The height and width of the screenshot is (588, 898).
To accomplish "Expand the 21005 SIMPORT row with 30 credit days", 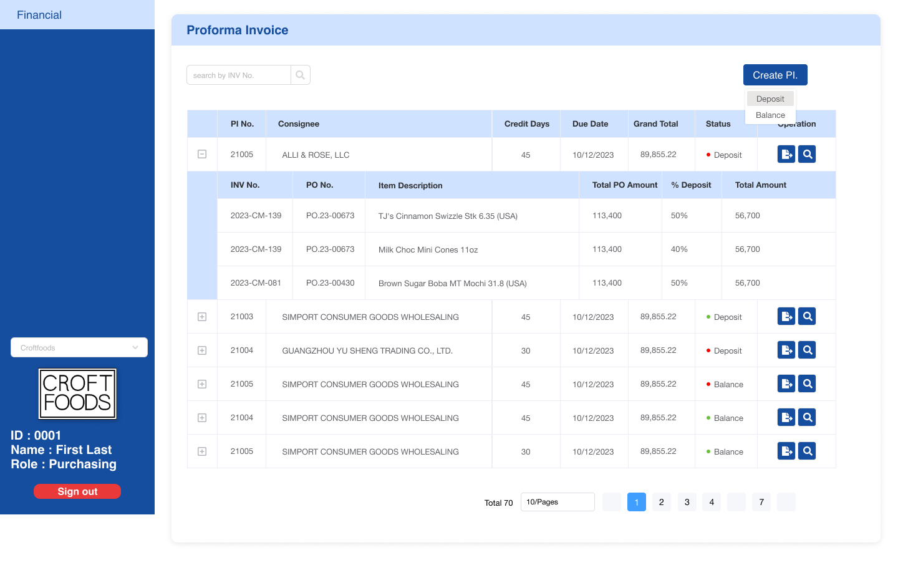I will 202,451.
